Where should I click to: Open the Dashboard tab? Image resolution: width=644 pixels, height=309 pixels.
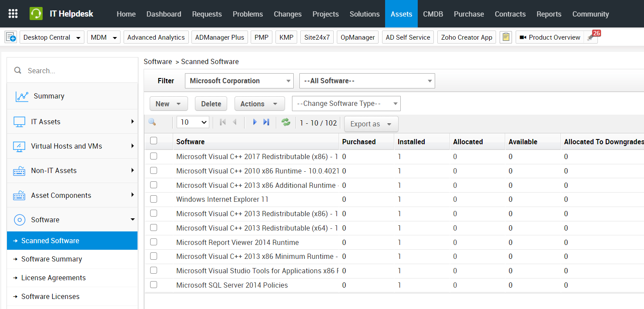tap(164, 14)
